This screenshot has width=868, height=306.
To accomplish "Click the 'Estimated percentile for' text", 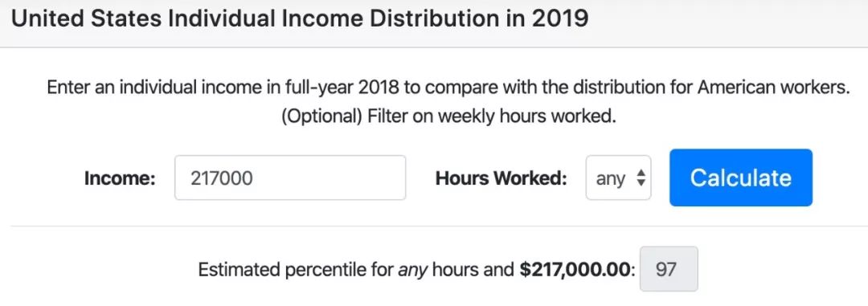I will [x=296, y=270].
